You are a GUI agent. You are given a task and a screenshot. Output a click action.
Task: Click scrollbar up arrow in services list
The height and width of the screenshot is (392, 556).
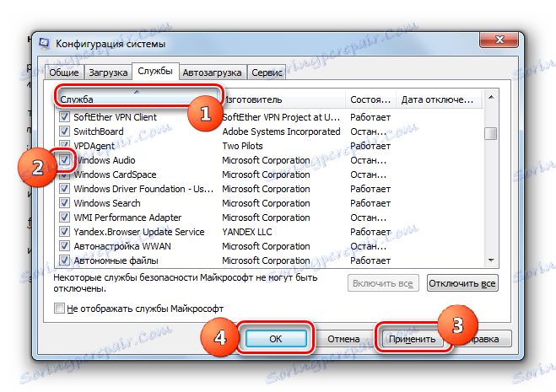(x=491, y=97)
